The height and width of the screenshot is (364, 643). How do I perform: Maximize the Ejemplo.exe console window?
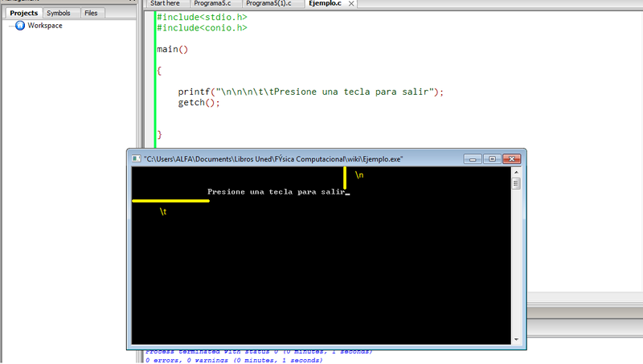tap(492, 159)
